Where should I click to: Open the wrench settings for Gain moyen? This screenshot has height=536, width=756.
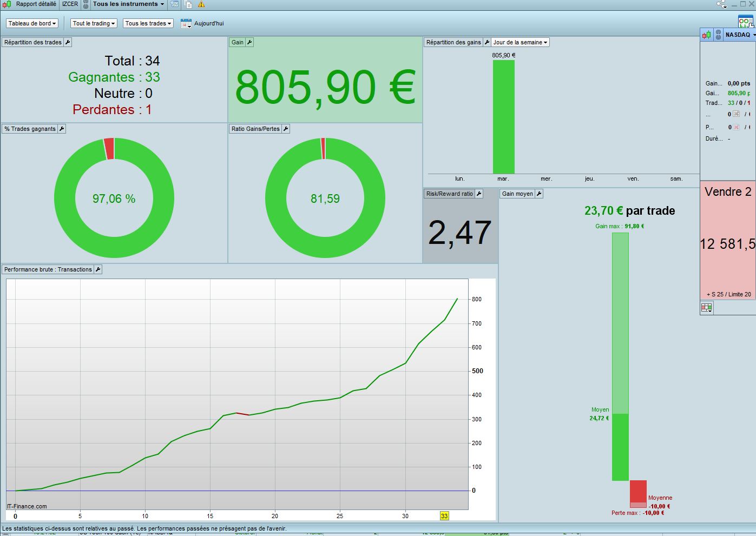pos(539,194)
